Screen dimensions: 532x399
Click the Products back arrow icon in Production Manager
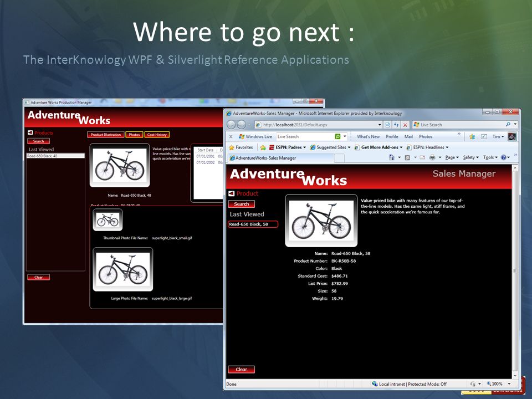[x=30, y=132]
